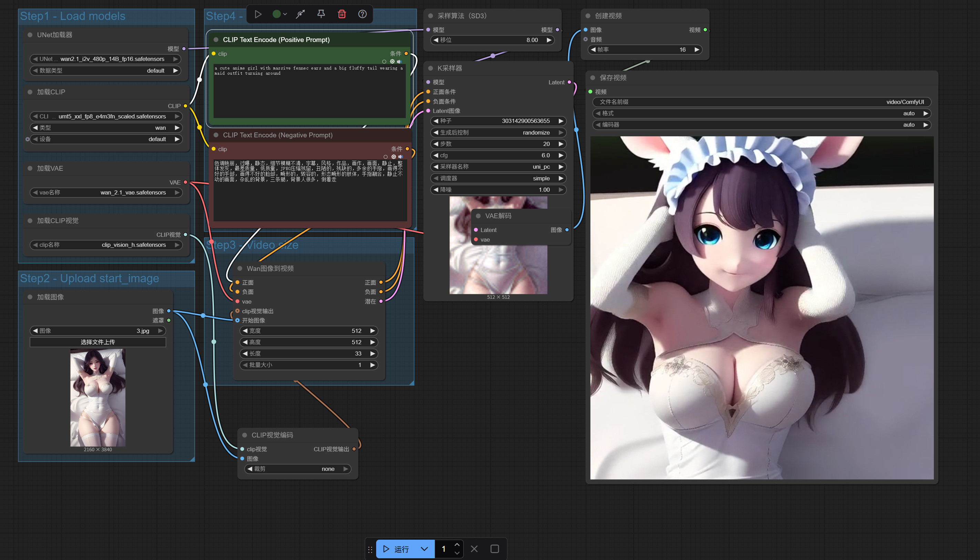The image size is (980, 560).
Task: Click the 选择文件上传 upload button
Action: pyautogui.click(x=98, y=342)
